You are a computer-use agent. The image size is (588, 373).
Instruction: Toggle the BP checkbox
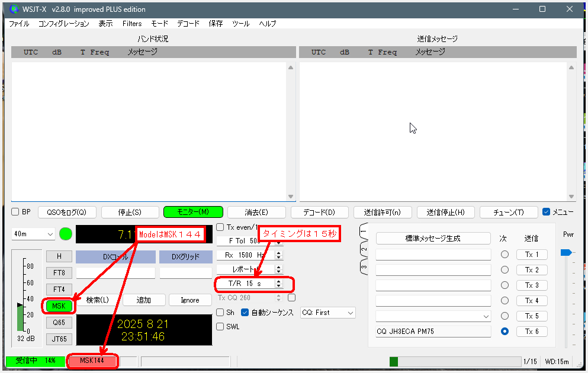pos(15,212)
